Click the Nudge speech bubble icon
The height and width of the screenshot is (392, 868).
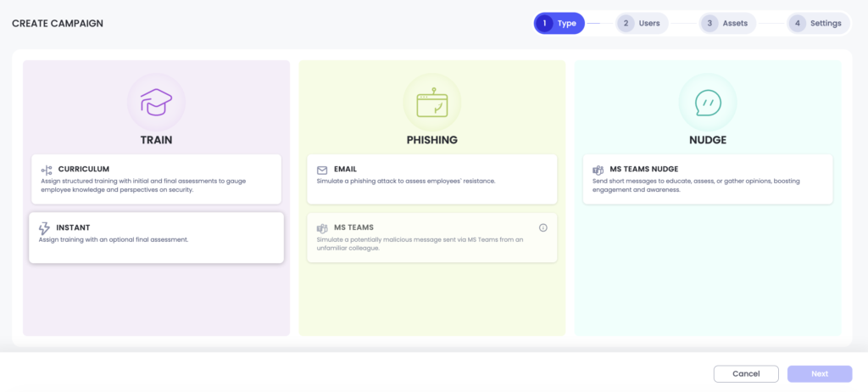[708, 103]
